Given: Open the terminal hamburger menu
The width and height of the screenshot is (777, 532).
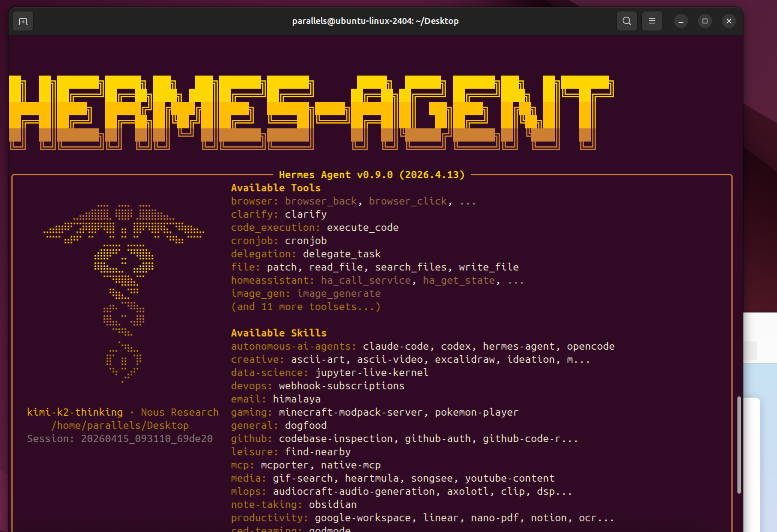Looking at the screenshot, I should click(652, 21).
